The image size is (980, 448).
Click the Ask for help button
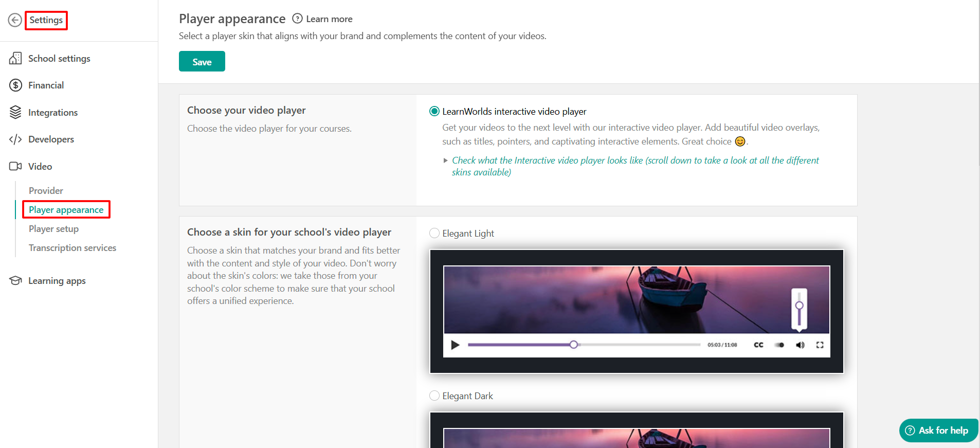pos(938,430)
